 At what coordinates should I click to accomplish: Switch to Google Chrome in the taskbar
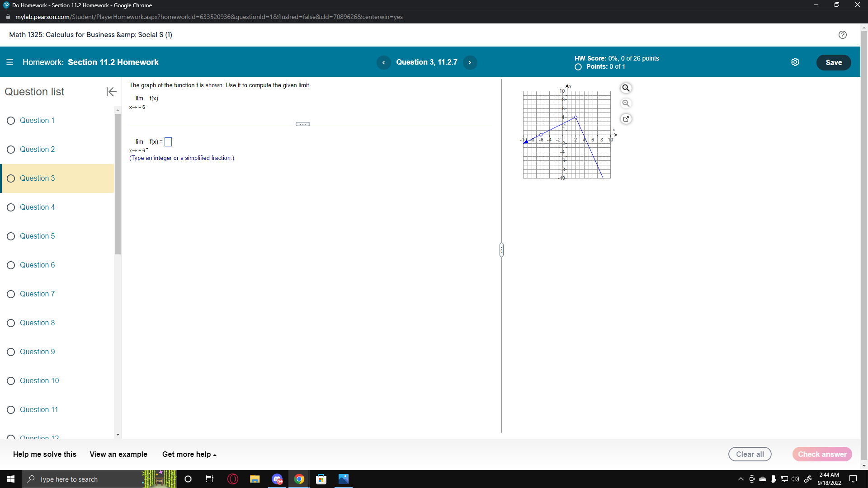[x=299, y=479]
